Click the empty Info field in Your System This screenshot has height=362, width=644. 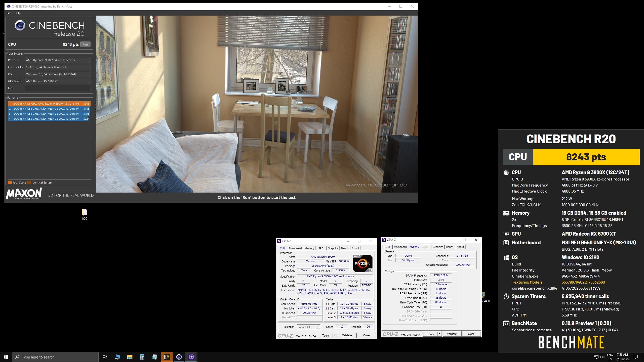tap(58, 88)
